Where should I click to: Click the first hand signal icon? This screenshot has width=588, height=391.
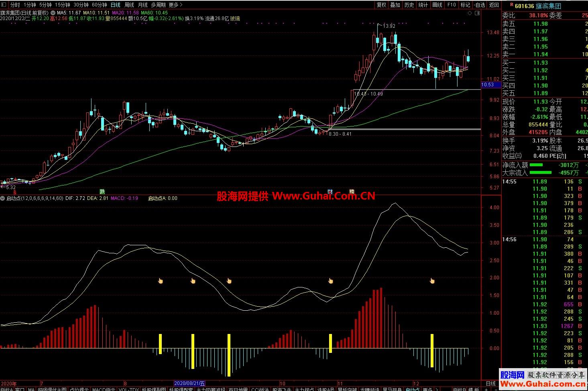pyautogui.click(x=161, y=281)
